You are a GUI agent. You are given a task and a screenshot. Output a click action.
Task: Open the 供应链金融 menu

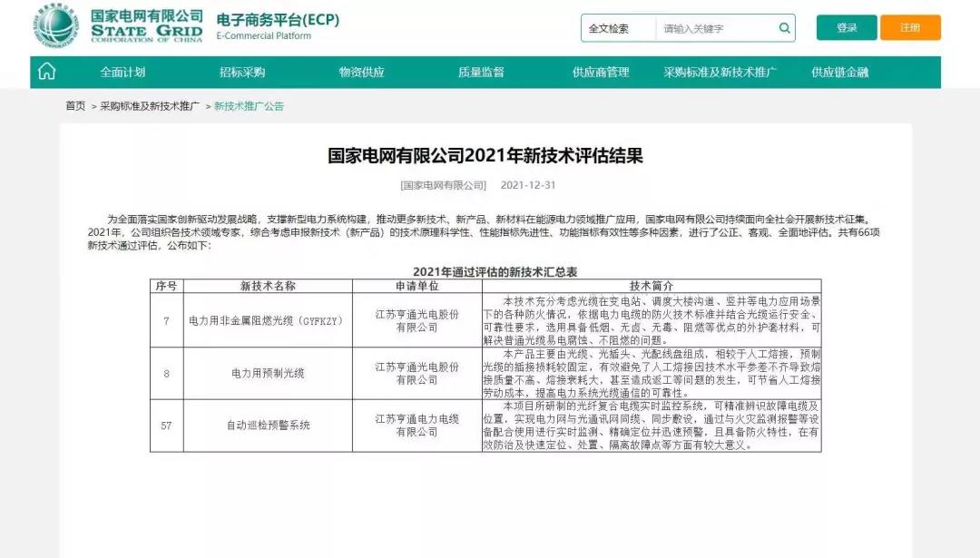(839, 73)
